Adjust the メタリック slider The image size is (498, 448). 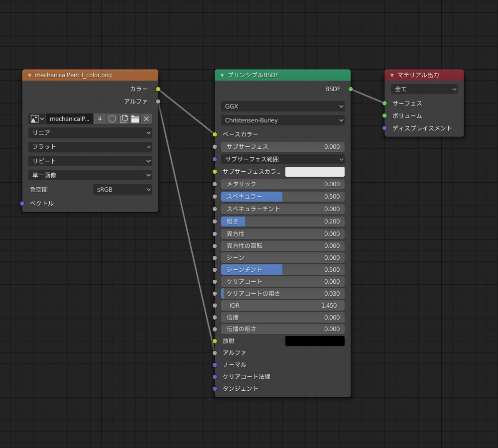point(283,184)
